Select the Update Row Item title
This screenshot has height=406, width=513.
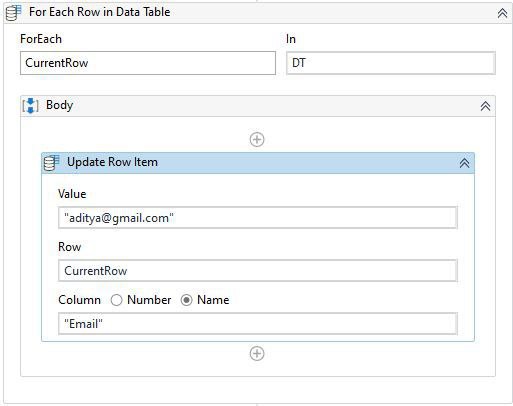pos(112,162)
